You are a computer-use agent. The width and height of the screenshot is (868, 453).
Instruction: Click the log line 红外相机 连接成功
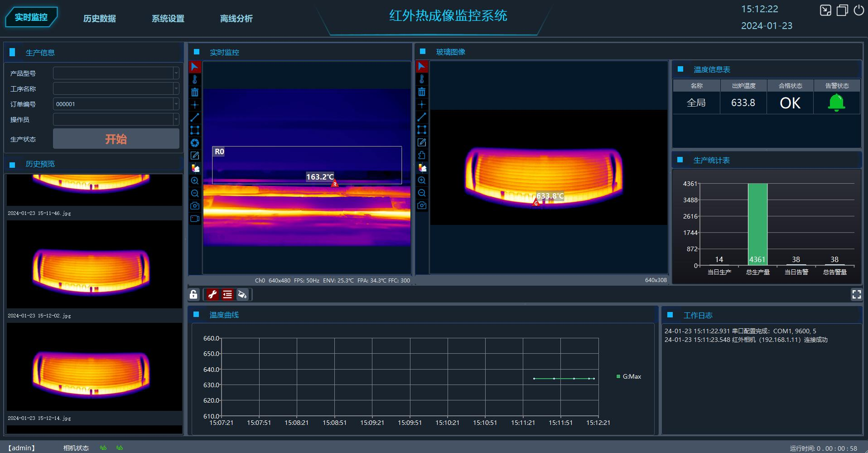[746, 340]
